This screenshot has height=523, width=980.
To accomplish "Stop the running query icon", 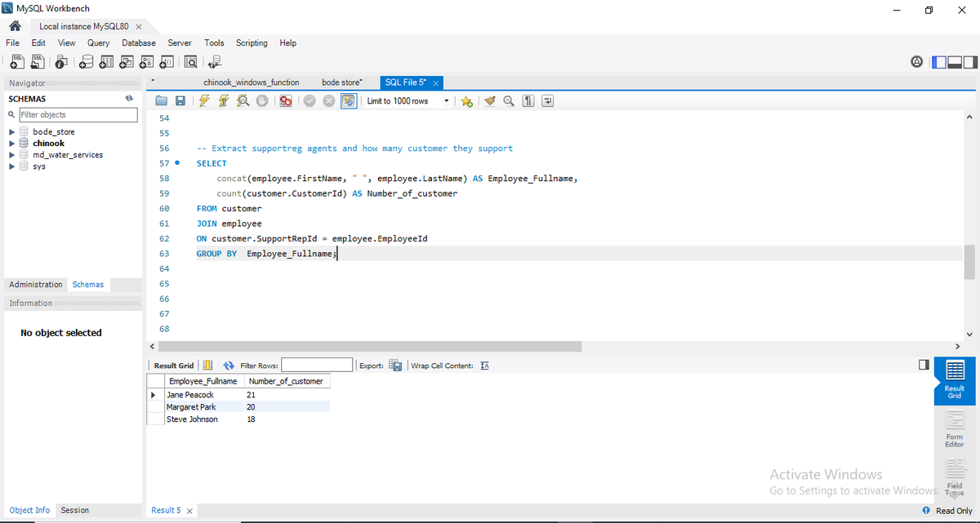I will [x=262, y=101].
